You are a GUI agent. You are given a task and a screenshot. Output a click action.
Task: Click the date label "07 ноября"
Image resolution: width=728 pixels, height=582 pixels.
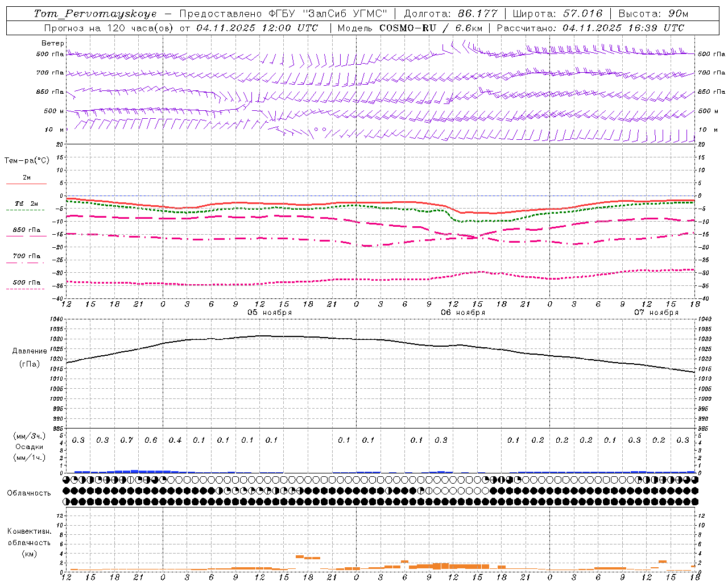pyautogui.click(x=656, y=313)
